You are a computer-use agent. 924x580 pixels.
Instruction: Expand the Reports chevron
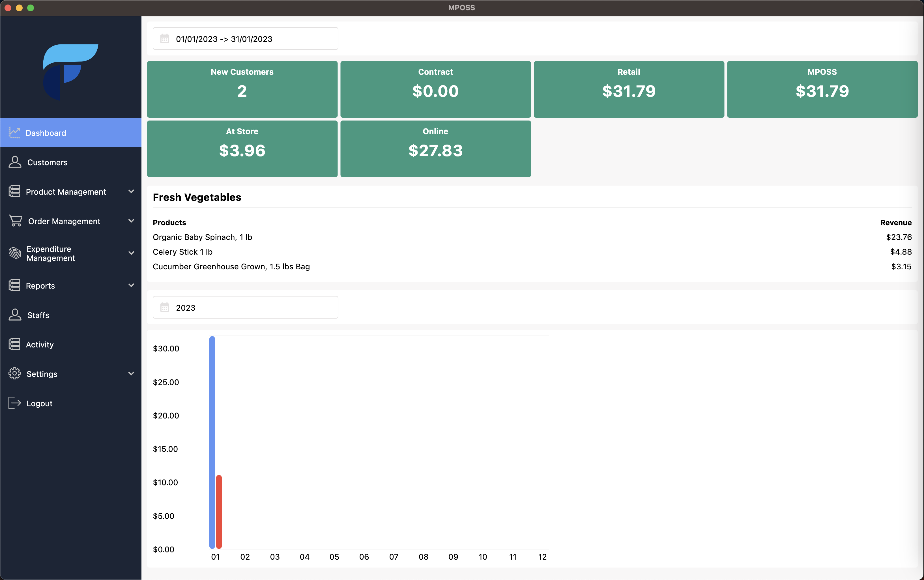pyautogui.click(x=131, y=285)
